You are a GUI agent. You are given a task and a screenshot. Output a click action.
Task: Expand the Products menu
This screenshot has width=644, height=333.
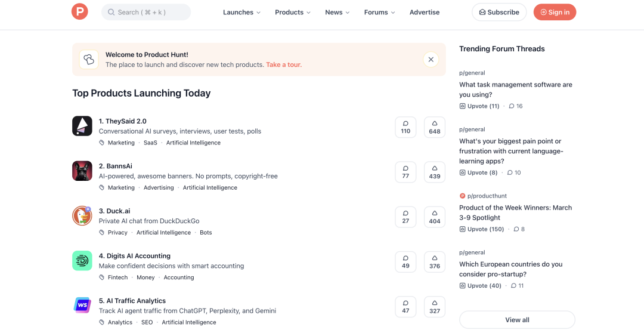pyautogui.click(x=292, y=13)
